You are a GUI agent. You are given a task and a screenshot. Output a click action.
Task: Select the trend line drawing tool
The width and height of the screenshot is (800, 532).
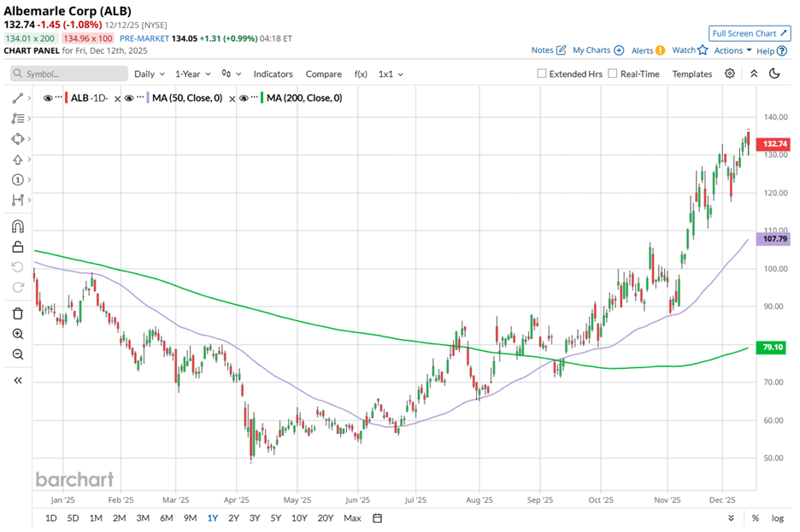click(x=18, y=98)
